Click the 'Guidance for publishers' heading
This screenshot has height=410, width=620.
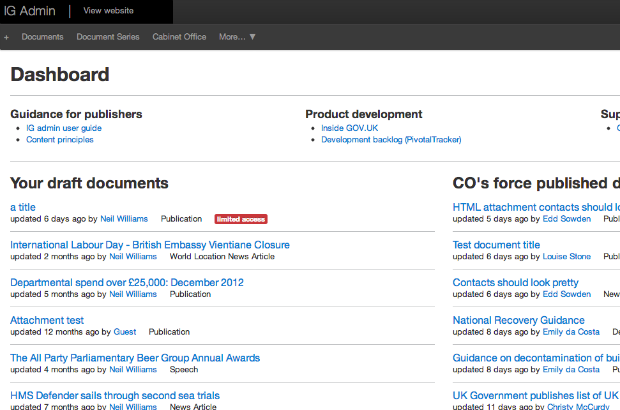[x=76, y=114]
